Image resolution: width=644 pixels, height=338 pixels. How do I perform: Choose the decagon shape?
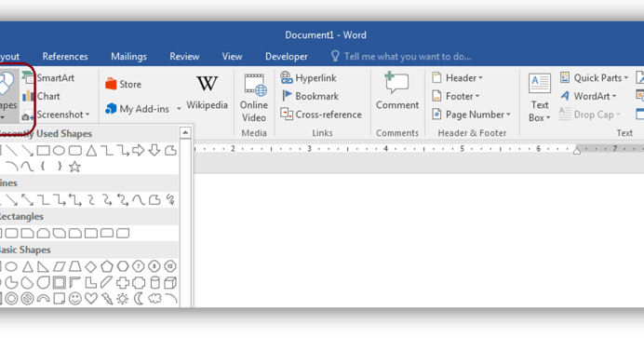point(170,266)
